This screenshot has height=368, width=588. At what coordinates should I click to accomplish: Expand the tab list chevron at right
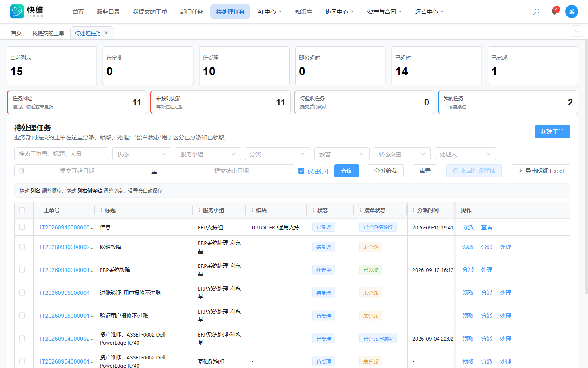[x=577, y=31]
